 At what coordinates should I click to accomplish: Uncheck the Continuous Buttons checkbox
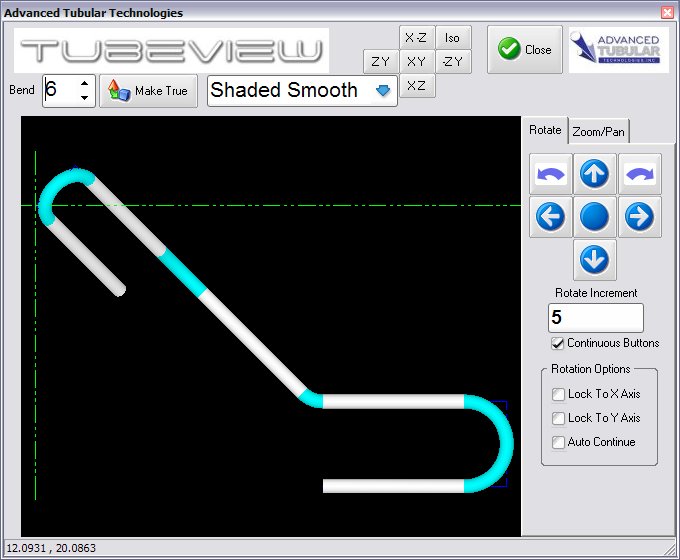tap(559, 343)
